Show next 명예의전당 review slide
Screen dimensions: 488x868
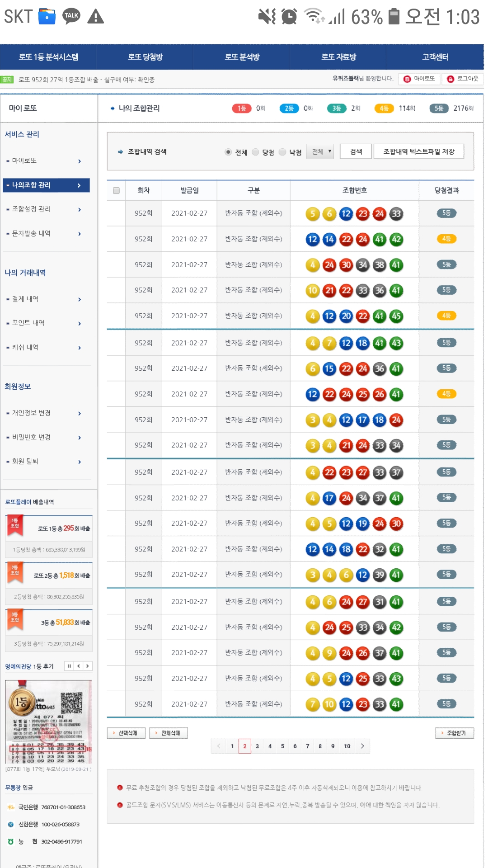point(88,666)
